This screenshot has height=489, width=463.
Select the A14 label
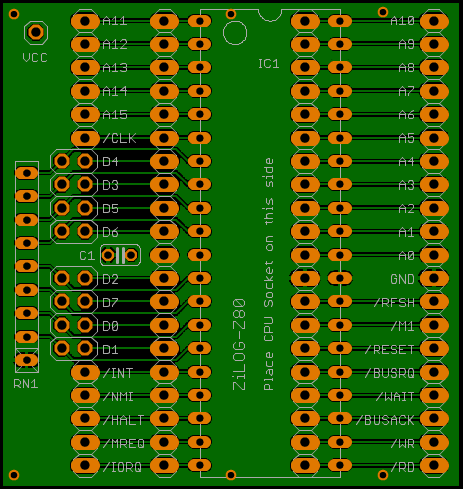pos(115,91)
